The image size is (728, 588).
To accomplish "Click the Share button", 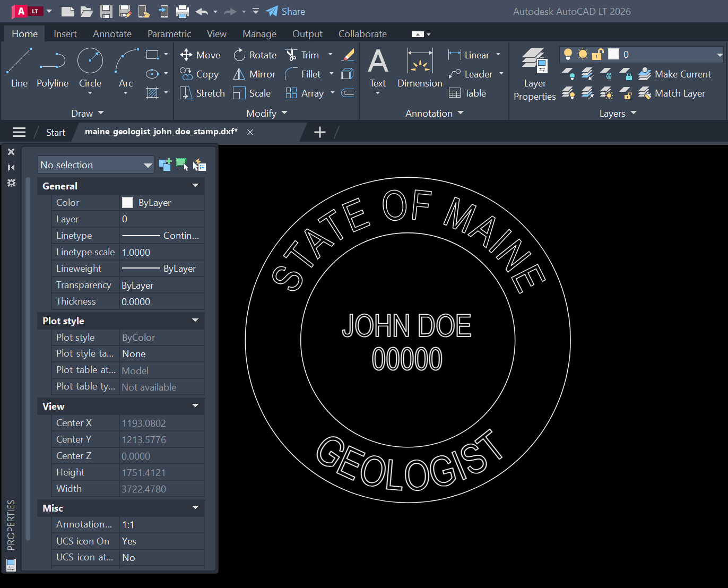I will point(285,11).
